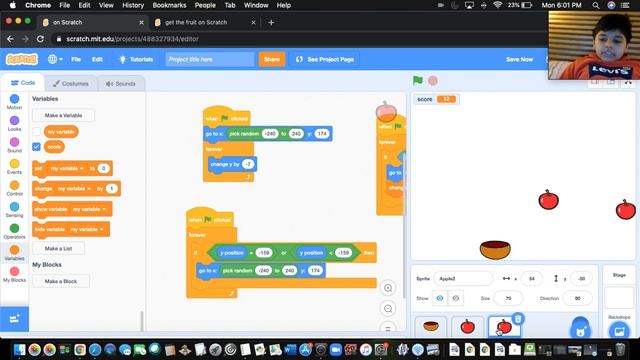Click the sprite Size field
The image size is (640, 360).
point(508,298)
